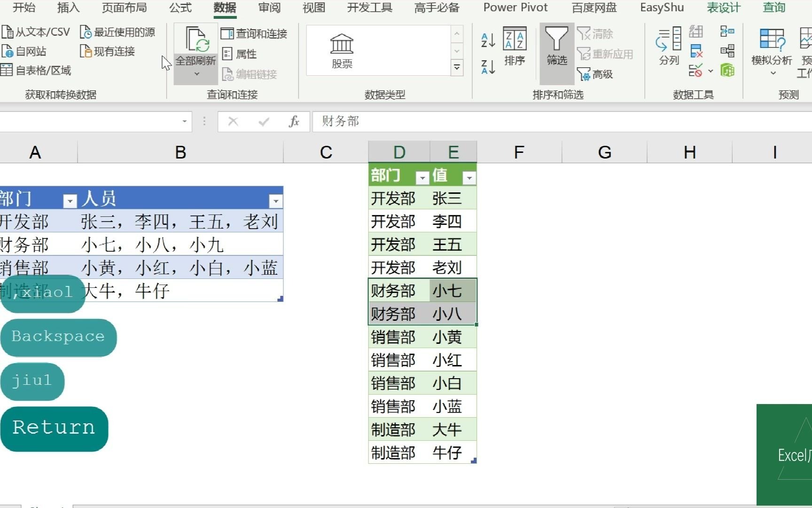Screen dimensions: 812x508
Task: Open the 部门 column filter dropdown
Action: tap(70, 200)
